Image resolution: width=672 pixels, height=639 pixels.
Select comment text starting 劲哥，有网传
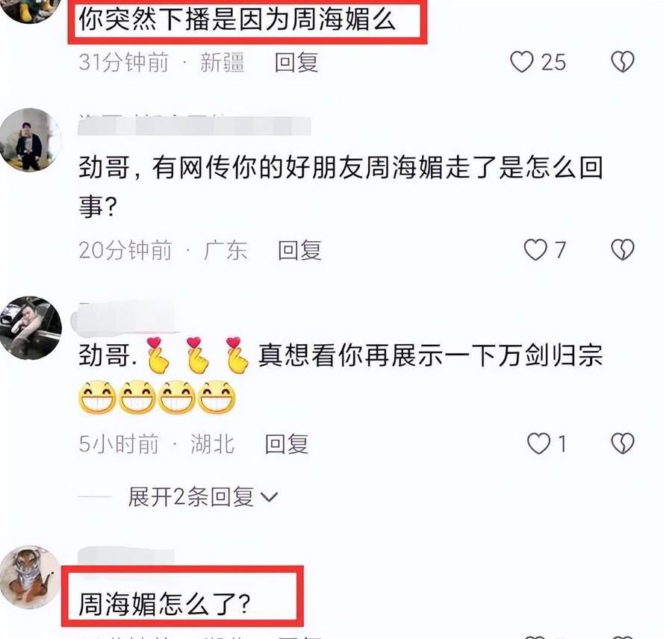point(340,187)
